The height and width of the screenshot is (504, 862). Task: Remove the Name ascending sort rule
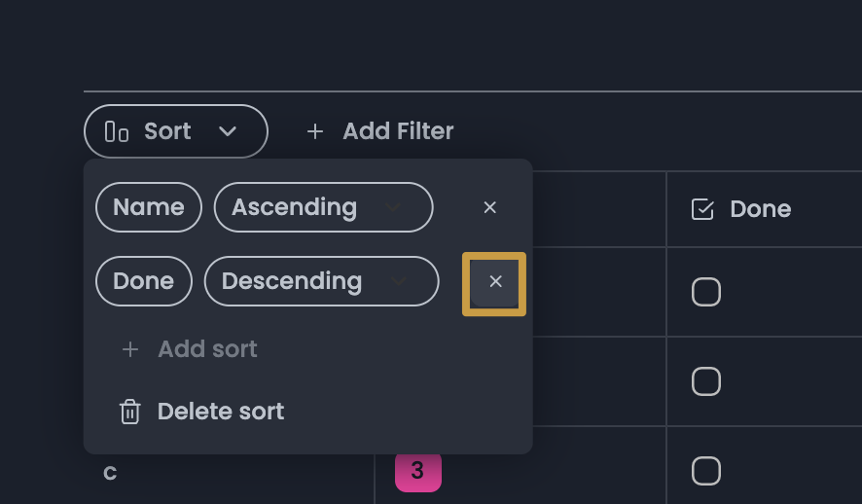pos(490,207)
